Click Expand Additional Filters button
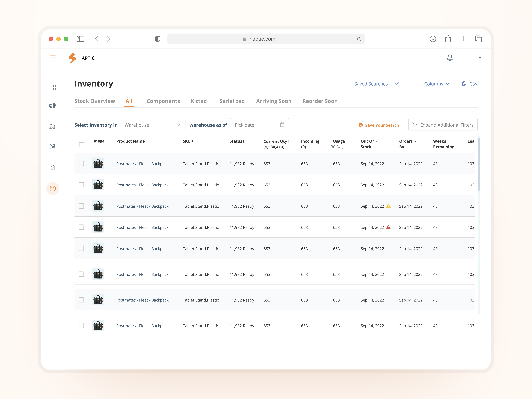The height and width of the screenshot is (399, 532). click(x=443, y=125)
